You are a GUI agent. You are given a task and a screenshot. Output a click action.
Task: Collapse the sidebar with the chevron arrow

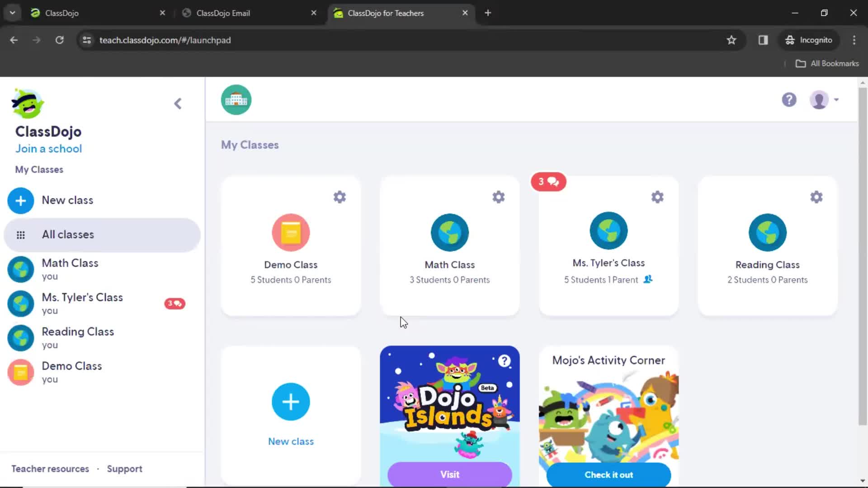178,103
